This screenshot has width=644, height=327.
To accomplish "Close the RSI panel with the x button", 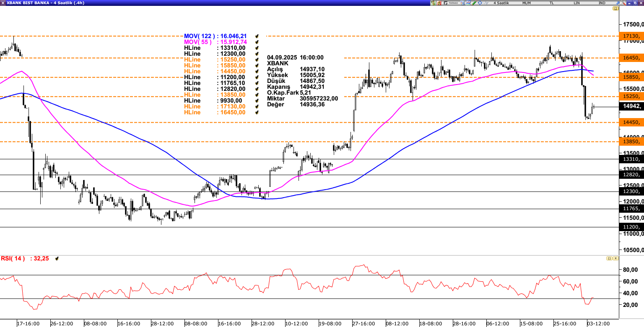I will (x=615, y=259).
